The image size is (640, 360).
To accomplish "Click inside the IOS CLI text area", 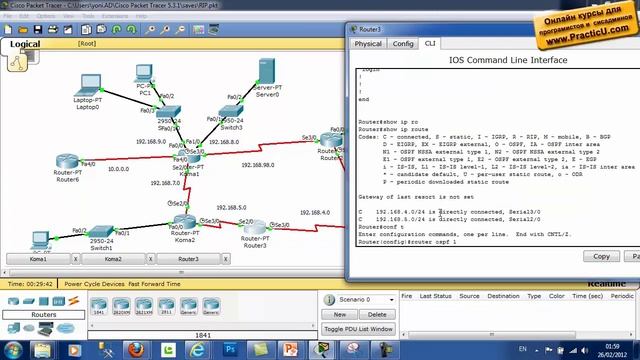I will pos(498,157).
